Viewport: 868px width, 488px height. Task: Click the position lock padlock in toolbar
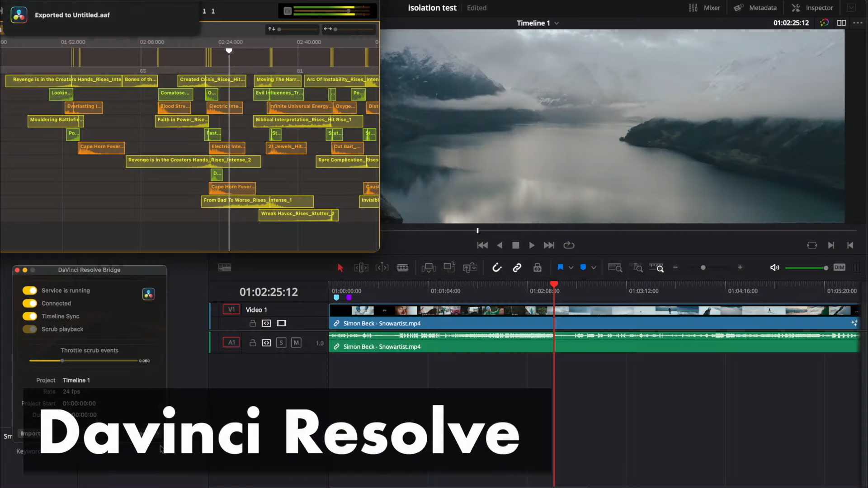click(537, 268)
